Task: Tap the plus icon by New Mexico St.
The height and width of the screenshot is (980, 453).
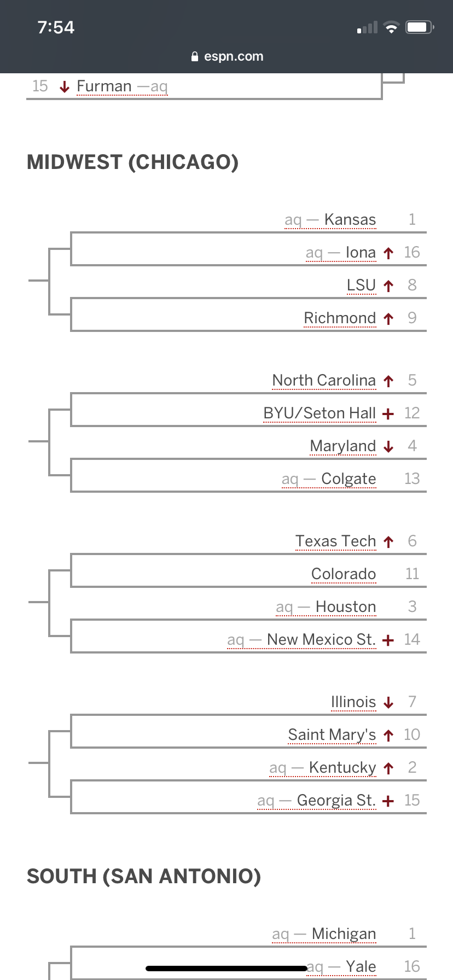Action: tap(388, 640)
